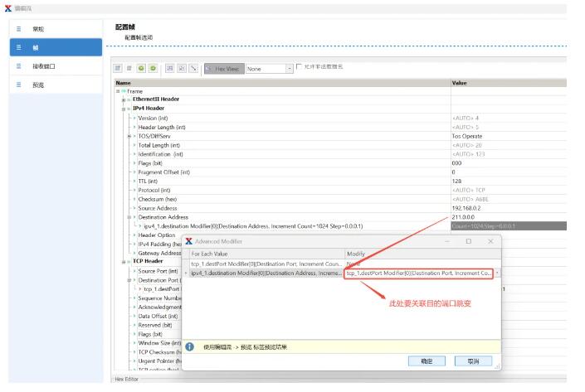Click the toolbar icon left of Hex View

[193, 68]
